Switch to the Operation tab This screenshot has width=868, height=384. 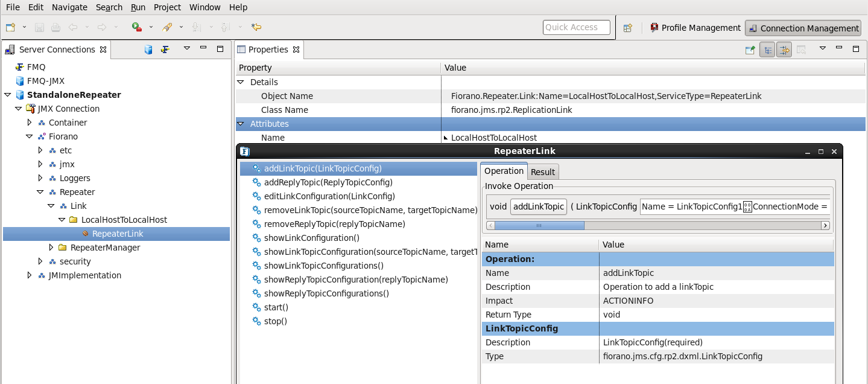[x=504, y=171]
